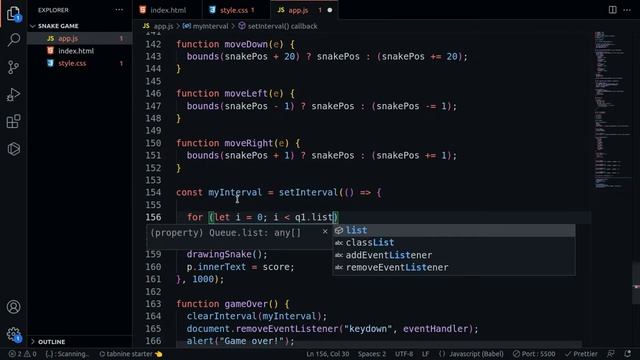
Task: Select 'addEventListener' autocomplete suggestion
Action: tap(454, 255)
